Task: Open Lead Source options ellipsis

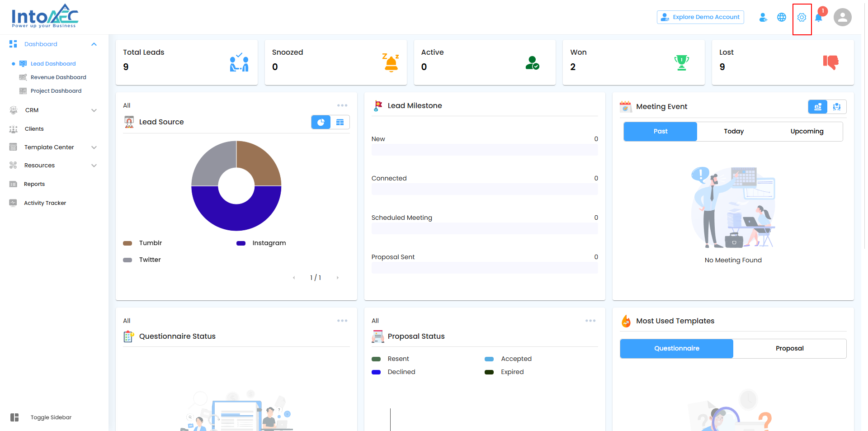Action: (x=342, y=105)
